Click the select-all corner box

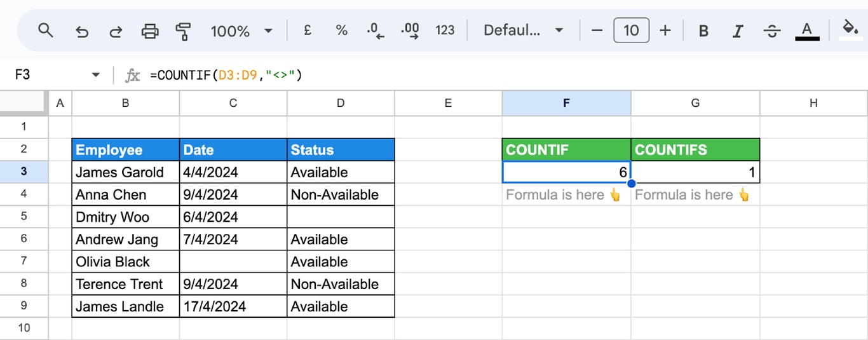point(24,103)
